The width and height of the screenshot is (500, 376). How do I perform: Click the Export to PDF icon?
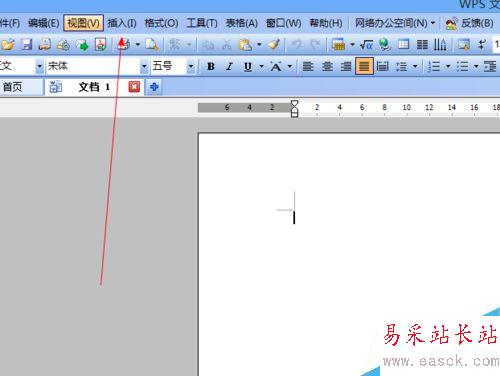(101, 44)
